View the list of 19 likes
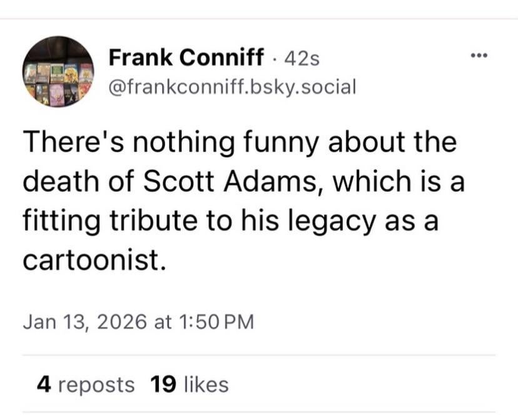 pyautogui.click(x=190, y=384)
